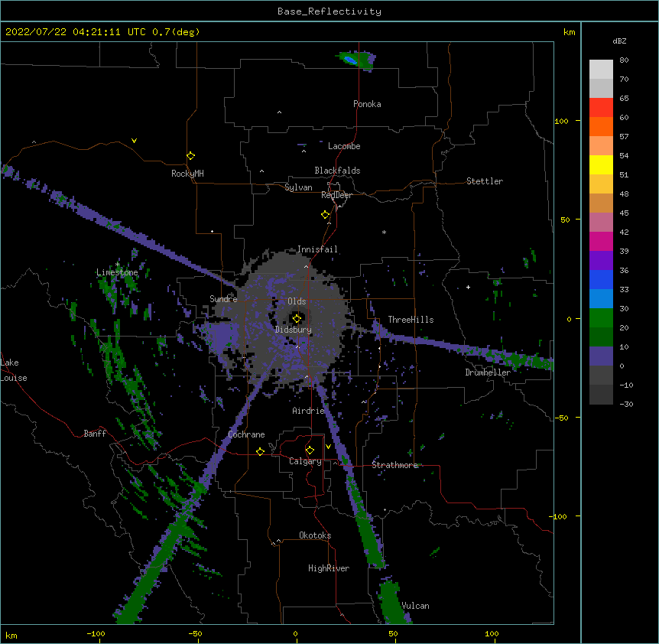
Task: Select the 80 dBZ white color swatch
Action: pos(601,69)
